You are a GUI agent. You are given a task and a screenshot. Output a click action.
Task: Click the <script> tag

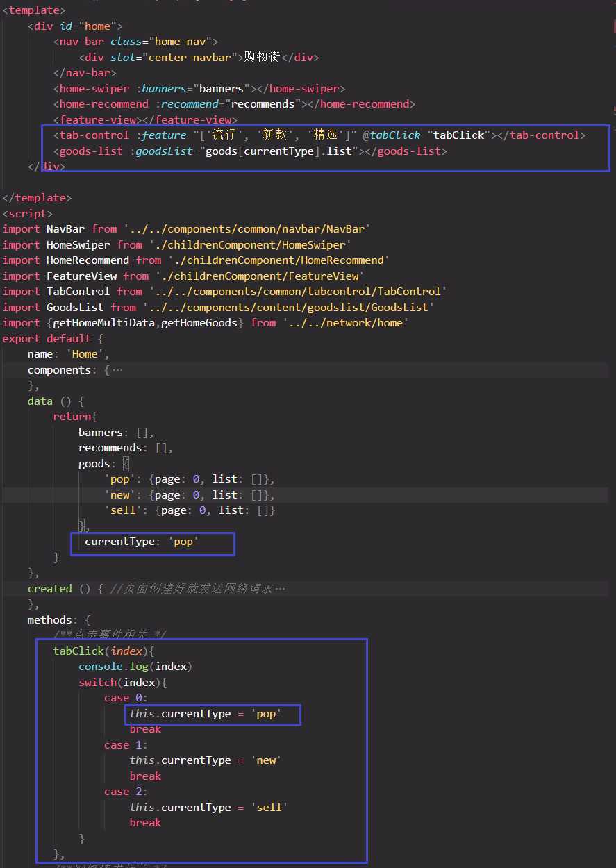point(27,214)
